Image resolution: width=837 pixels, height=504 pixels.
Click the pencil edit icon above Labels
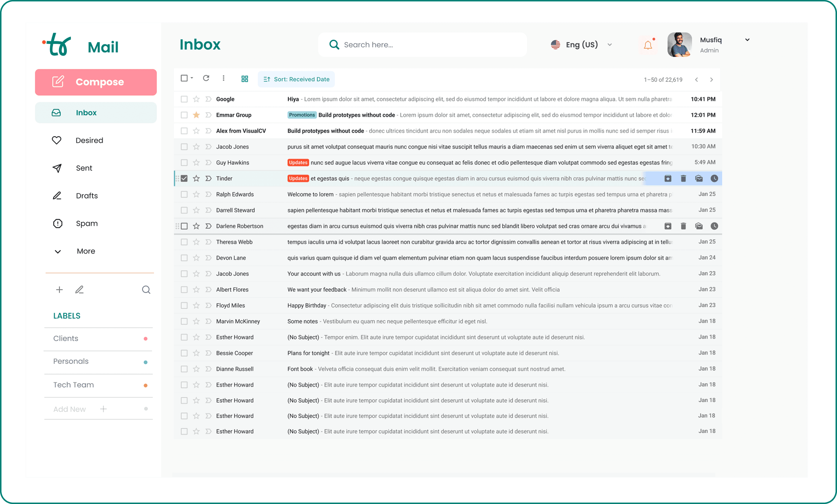(79, 289)
